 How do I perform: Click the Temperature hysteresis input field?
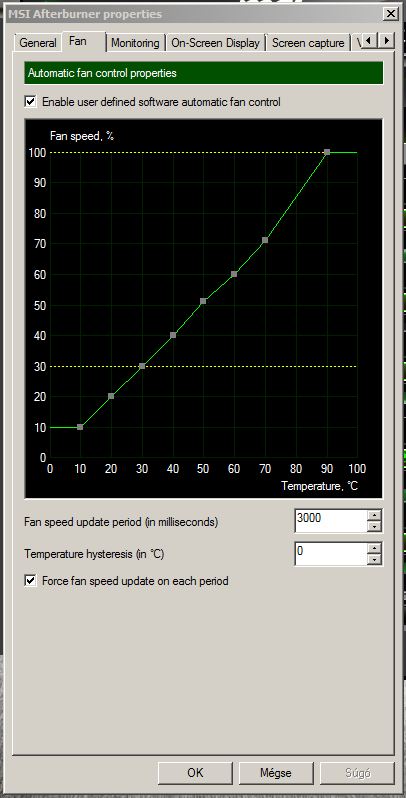pyautogui.click(x=331, y=553)
